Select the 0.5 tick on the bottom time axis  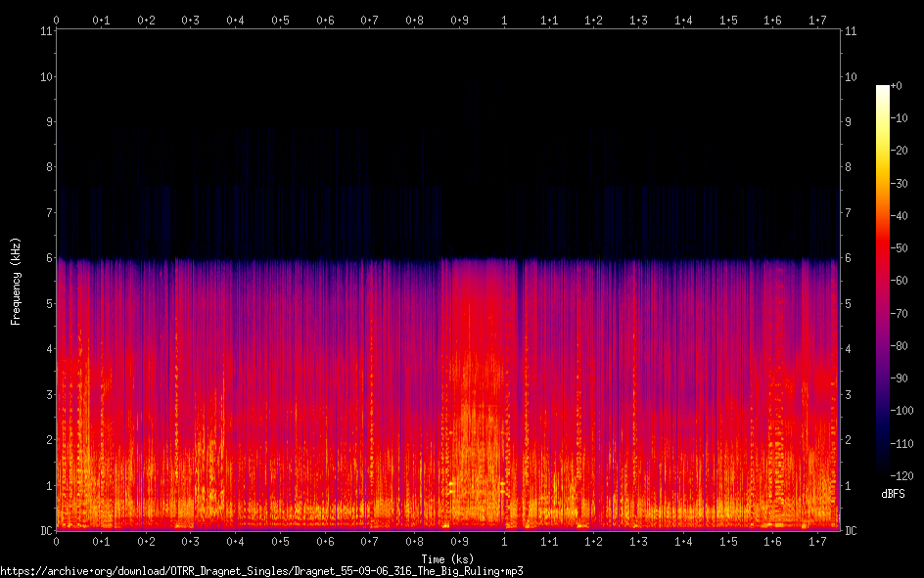[x=280, y=541]
